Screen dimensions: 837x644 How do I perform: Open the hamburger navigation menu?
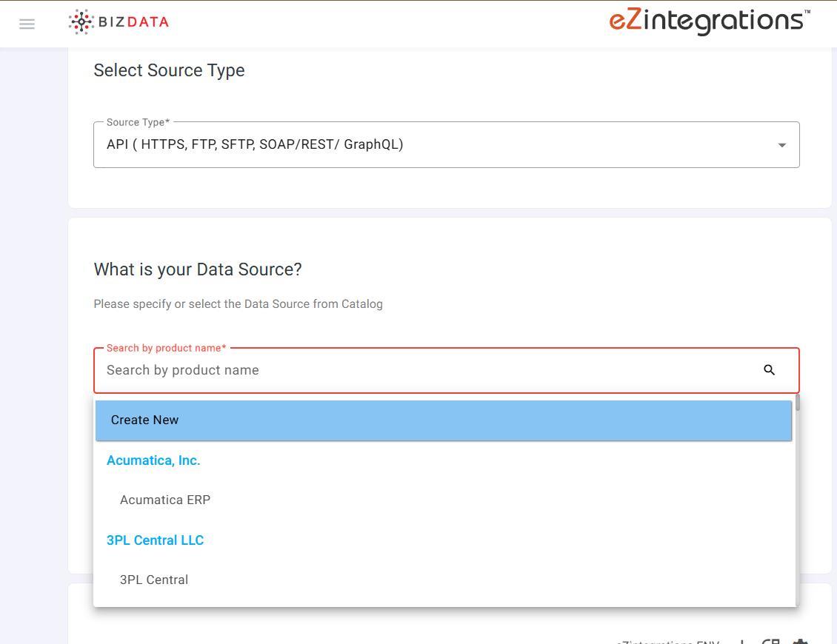point(27,23)
